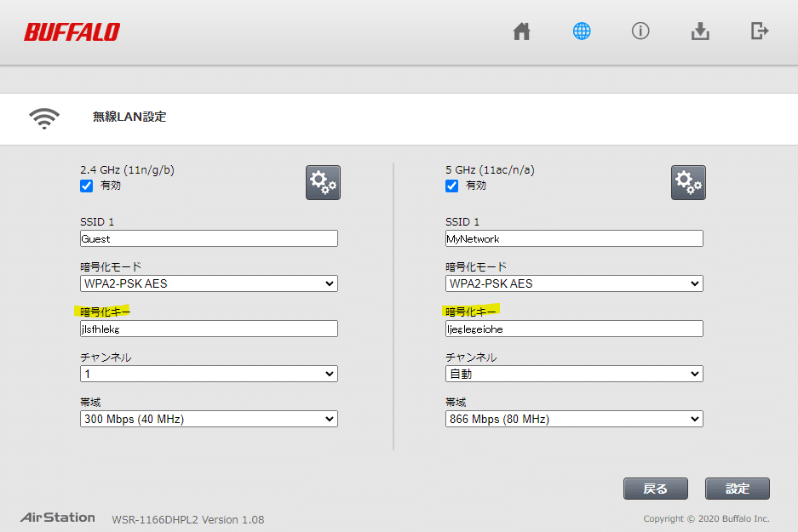Open the information icon in header

tap(640, 31)
